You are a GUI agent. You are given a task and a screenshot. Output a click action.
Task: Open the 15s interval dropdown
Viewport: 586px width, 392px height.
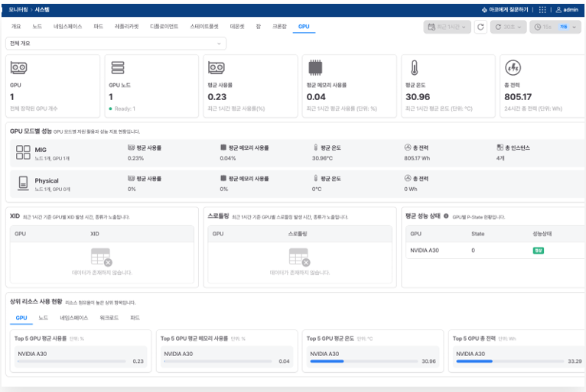(x=555, y=27)
